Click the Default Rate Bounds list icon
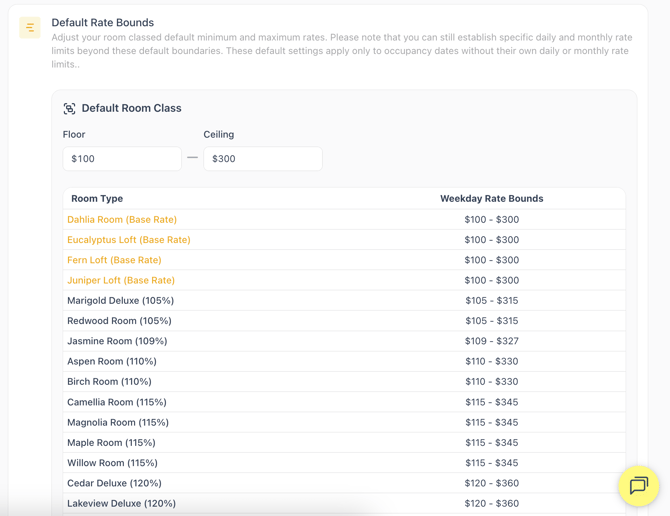This screenshot has height=516, width=670. tap(30, 28)
